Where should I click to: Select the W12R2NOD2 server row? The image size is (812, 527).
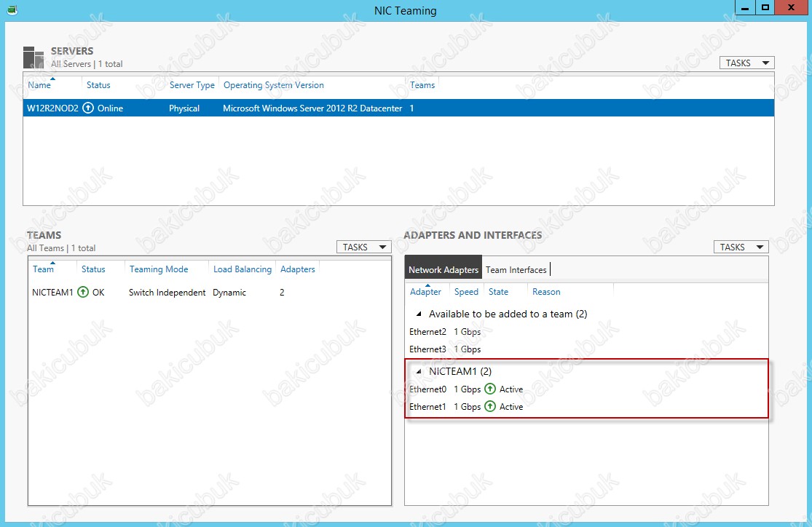click(398, 108)
